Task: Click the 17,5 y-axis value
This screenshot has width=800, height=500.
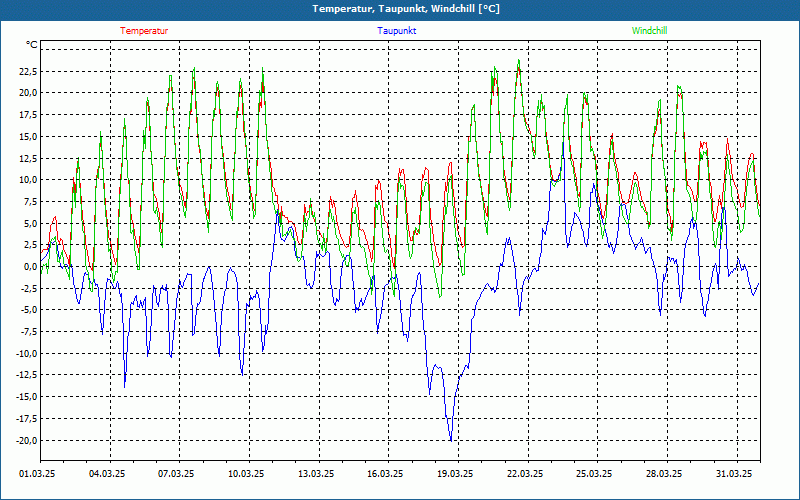Action: pos(28,115)
